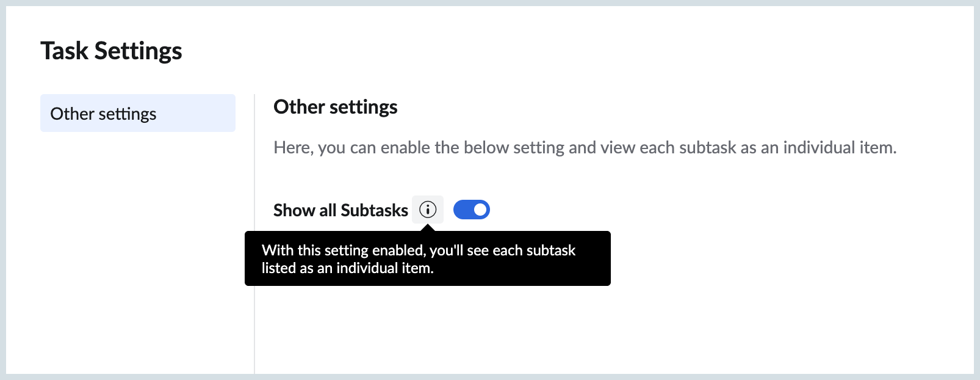Screen dimensions: 980x380
Task: Disable the Show all Subtasks toggle
Action: [471, 210]
